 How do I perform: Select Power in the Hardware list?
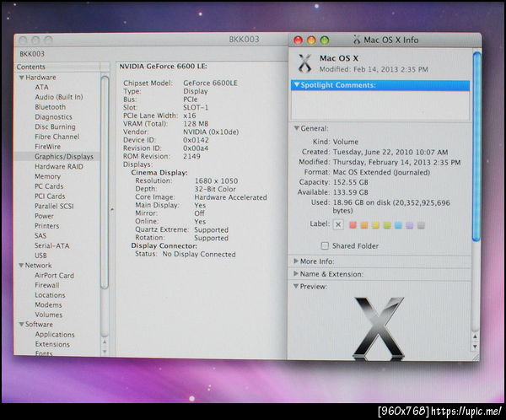pos(44,216)
